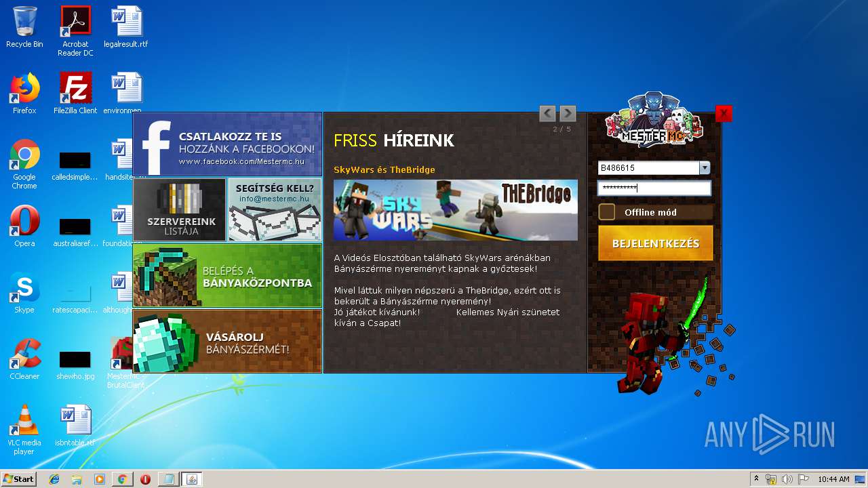Open Acrobat Reader DC shortcut
Image resolution: width=868 pixels, height=488 pixels.
tap(75, 31)
